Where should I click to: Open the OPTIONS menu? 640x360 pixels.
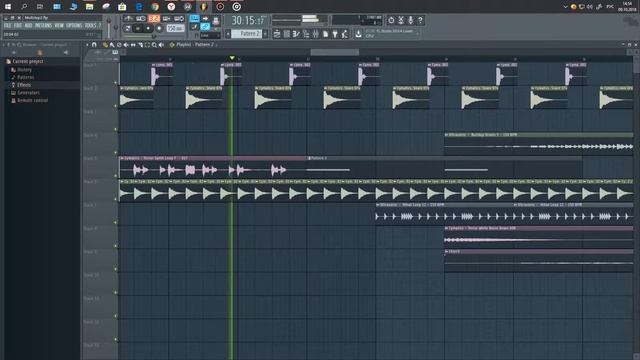coord(74,25)
